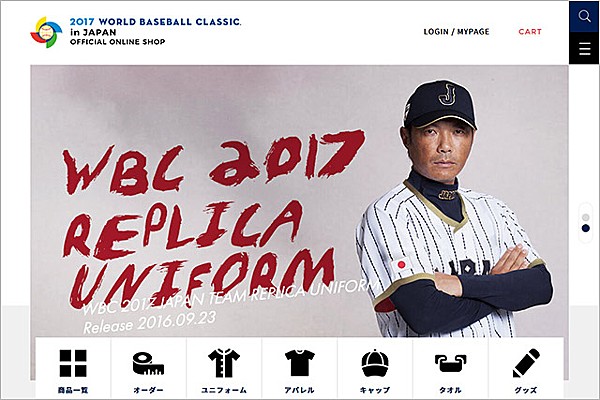Click the Release 2016.09.23 caption text
Image resolution: width=600 pixels, height=400 pixels.
150,322
